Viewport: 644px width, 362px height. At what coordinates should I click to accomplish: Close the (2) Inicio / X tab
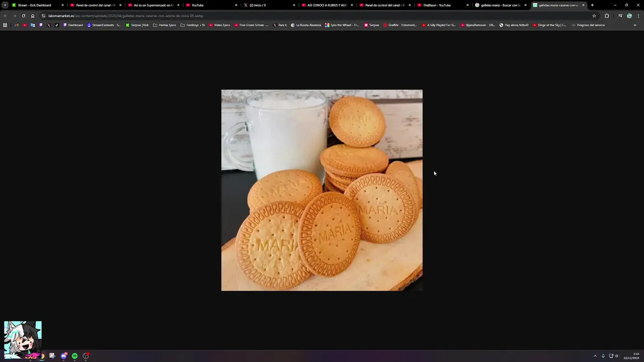[x=294, y=5]
